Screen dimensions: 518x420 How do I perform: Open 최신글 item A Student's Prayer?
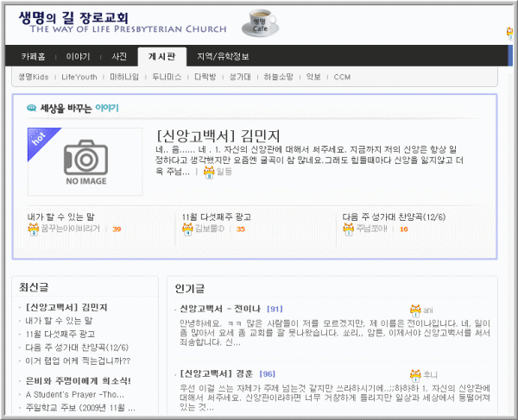[x=75, y=395]
